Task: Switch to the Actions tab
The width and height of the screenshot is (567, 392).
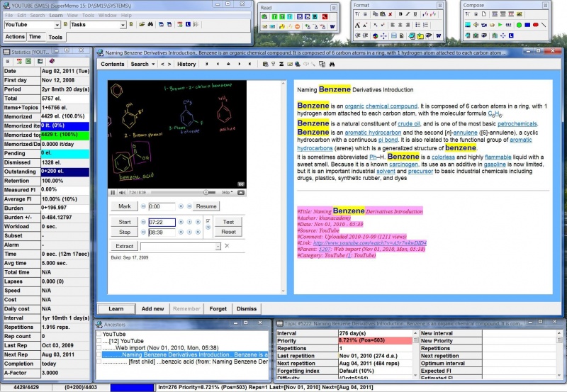Action: click(15, 37)
